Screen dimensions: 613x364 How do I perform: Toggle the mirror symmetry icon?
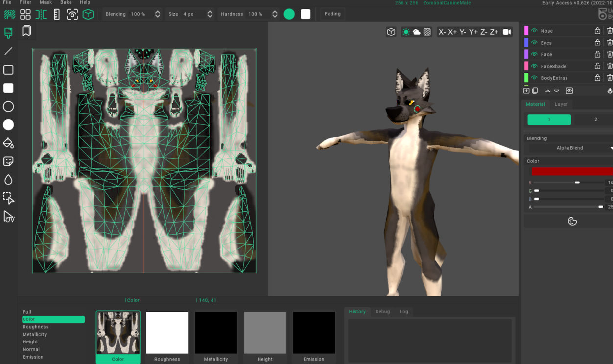pos(41,14)
